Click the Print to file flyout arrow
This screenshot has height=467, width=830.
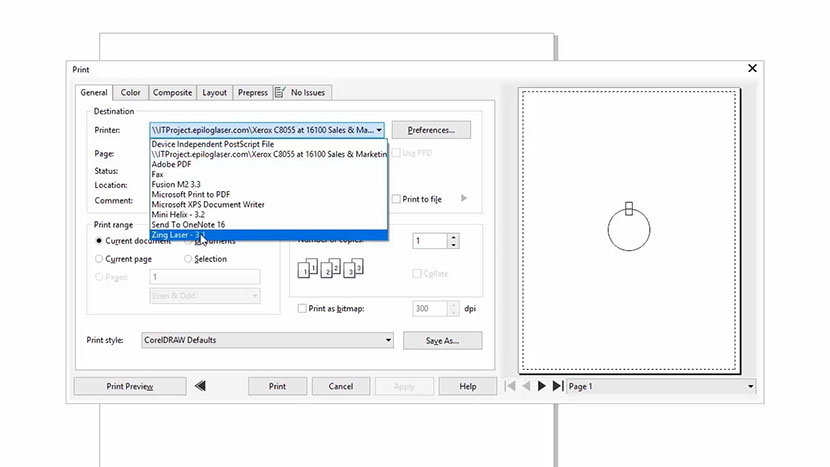(x=463, y=199)
